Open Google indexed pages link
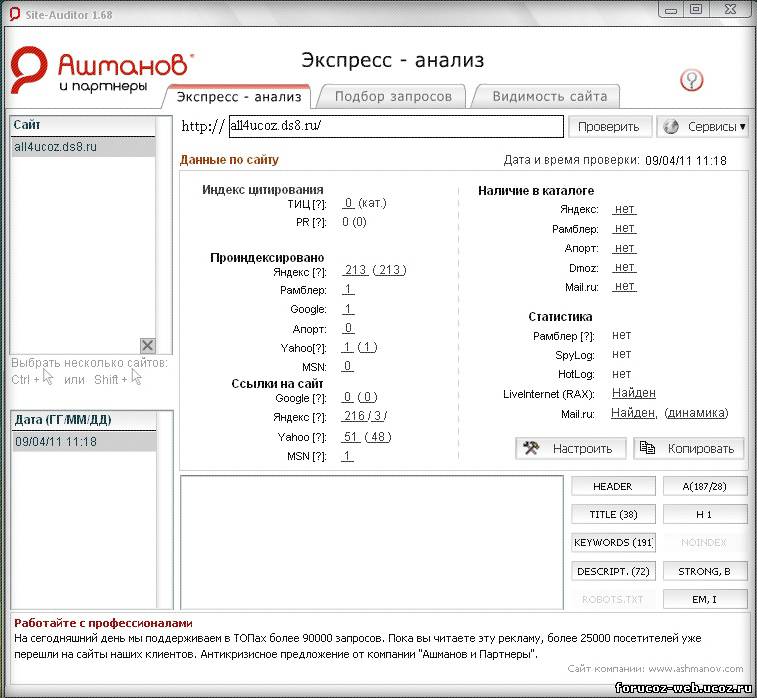757x698 pixels. (348, 308)
